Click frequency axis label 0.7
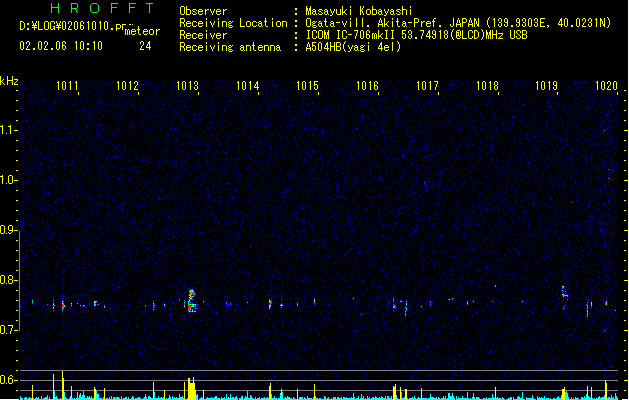629x400 pixels. coord(8,330)
